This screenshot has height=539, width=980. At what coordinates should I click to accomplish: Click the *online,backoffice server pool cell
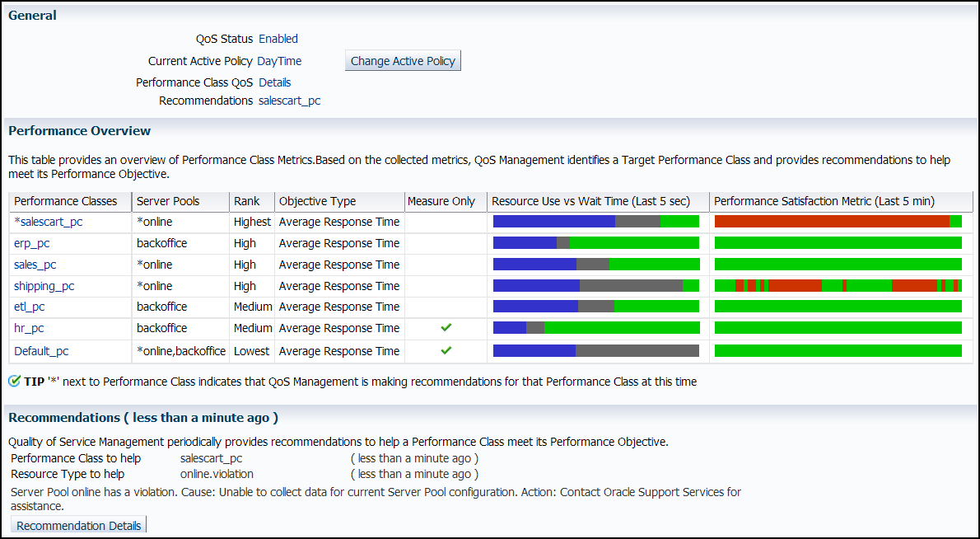(181, 351)
